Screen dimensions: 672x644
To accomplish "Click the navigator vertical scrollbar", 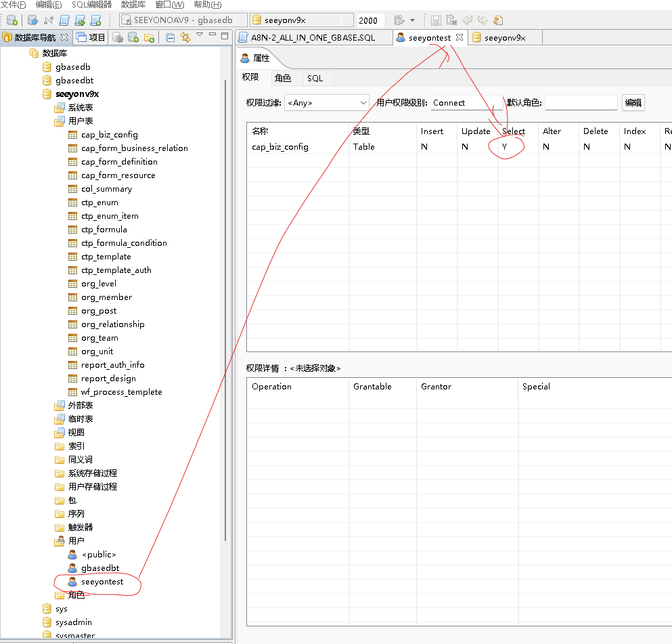I will [225, 309].
